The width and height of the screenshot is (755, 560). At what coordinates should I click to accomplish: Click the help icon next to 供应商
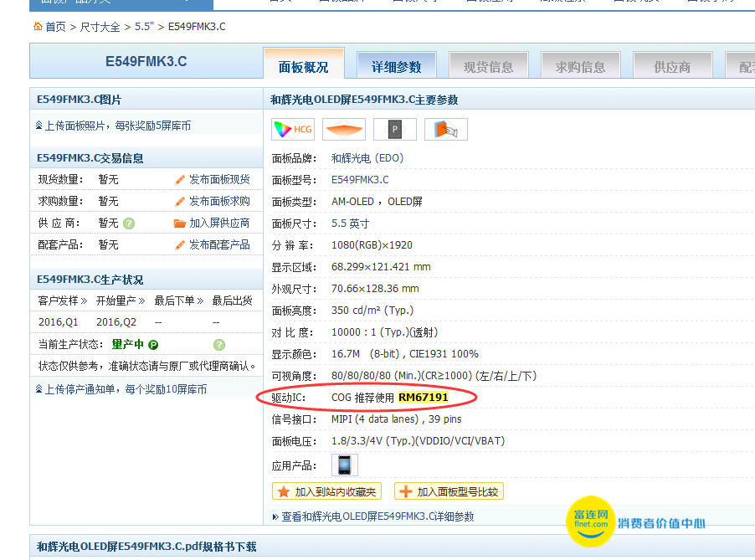(129, 223)
